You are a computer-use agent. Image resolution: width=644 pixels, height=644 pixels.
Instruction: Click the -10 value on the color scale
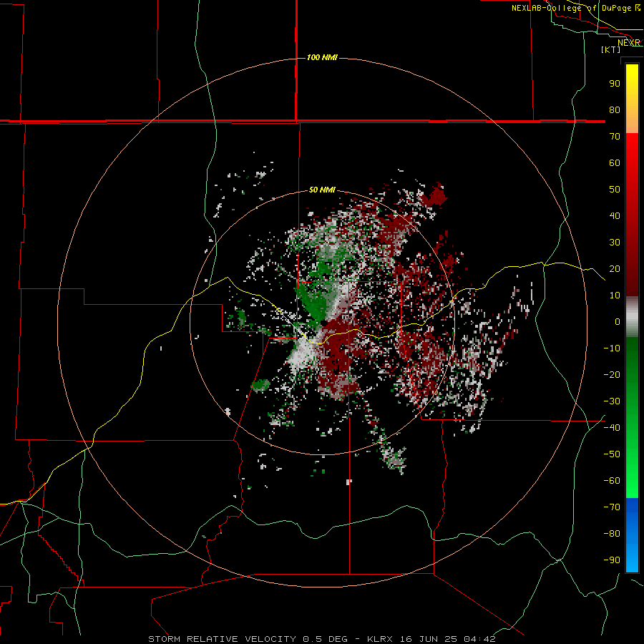pyautogui.click(x=612, y=348)
